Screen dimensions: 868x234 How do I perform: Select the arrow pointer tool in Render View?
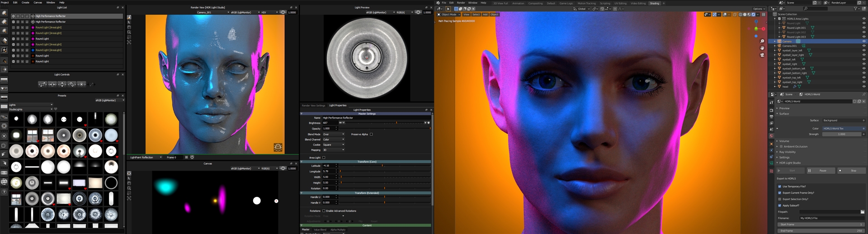(129, 22)
